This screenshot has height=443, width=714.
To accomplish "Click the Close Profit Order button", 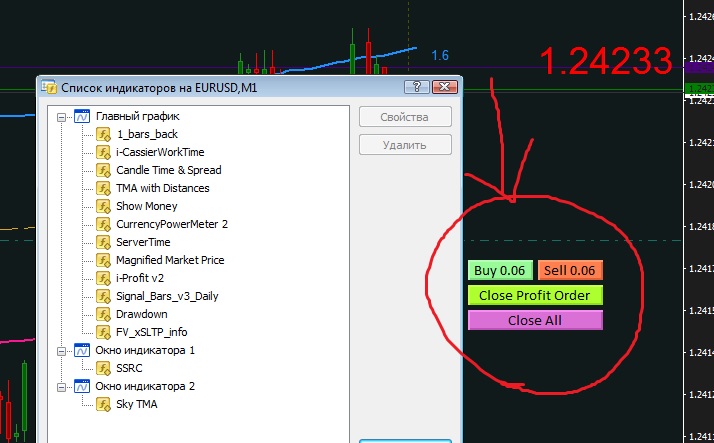I will pyautogui.click(x=535, y=295).
